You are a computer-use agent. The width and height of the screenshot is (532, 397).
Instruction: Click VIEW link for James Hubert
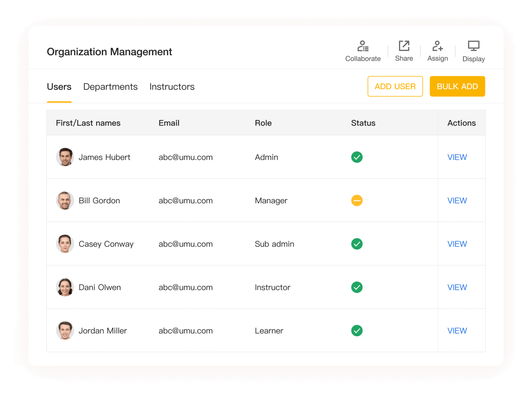pos(457,157)
